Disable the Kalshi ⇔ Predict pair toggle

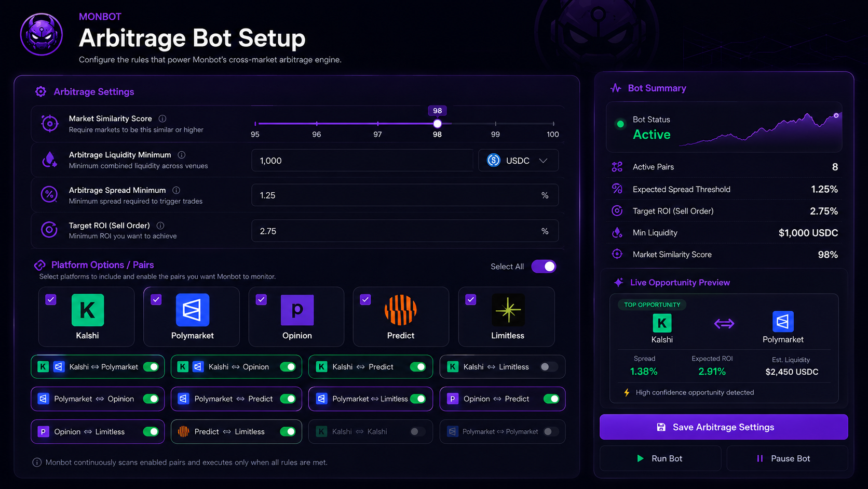(418, 367)
